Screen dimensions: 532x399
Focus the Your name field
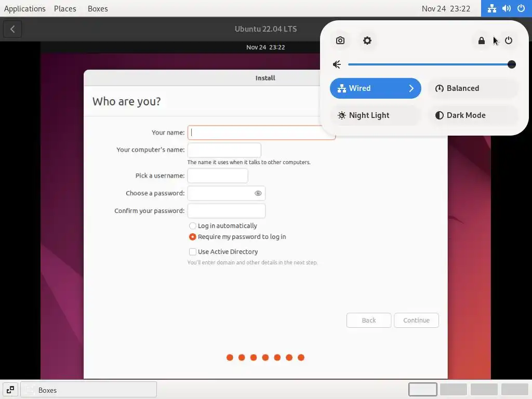click(261, 132)
